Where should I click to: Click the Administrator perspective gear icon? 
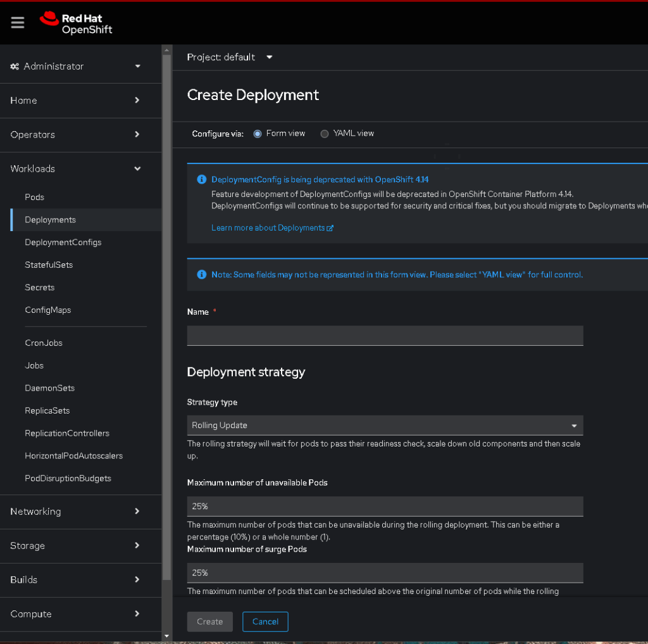click(x=15, y=66)
